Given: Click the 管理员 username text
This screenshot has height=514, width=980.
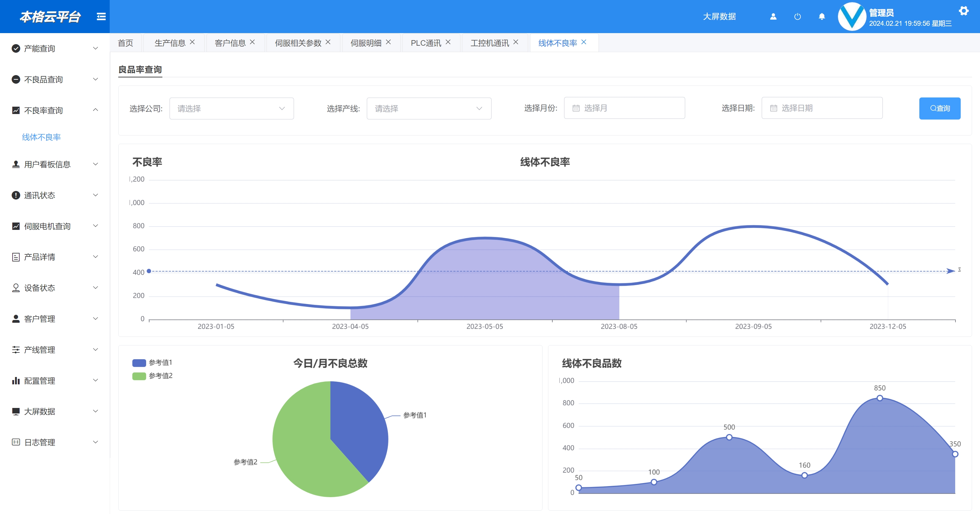Looking at the screenshot, I should (881, 13).
